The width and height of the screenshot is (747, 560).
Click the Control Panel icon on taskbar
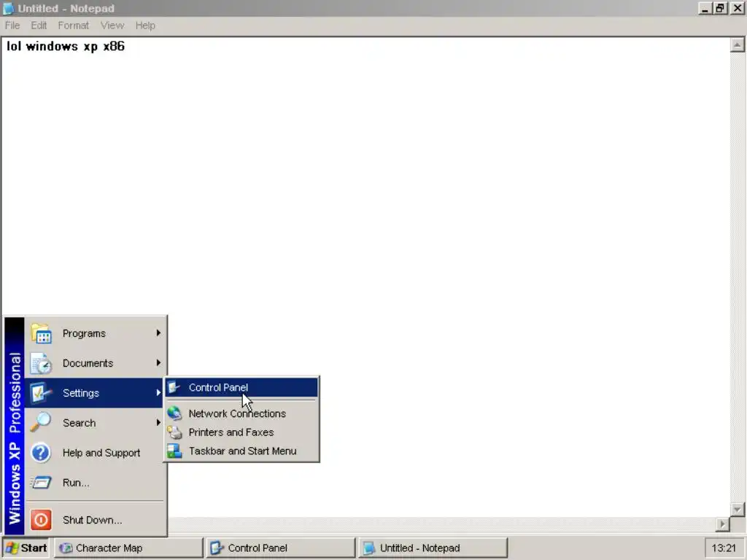pyautogui.click(x=217, y=548)
